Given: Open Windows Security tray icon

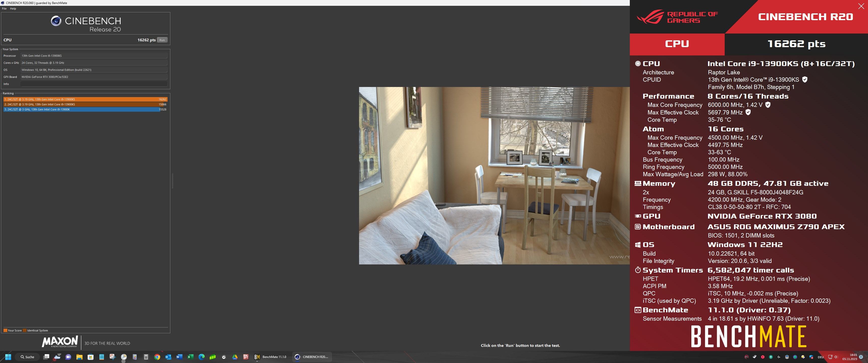Looking at the screenshot, I should pyautogui.click(x=811, y=357).
